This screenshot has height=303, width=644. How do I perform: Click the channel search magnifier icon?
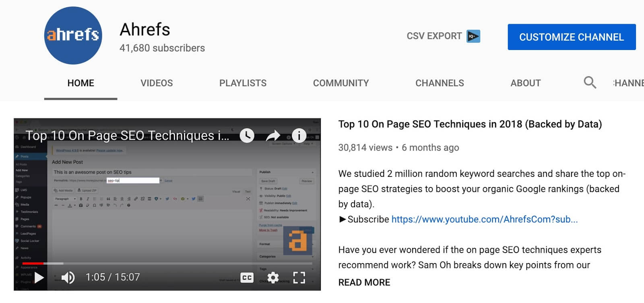point(590,83)
